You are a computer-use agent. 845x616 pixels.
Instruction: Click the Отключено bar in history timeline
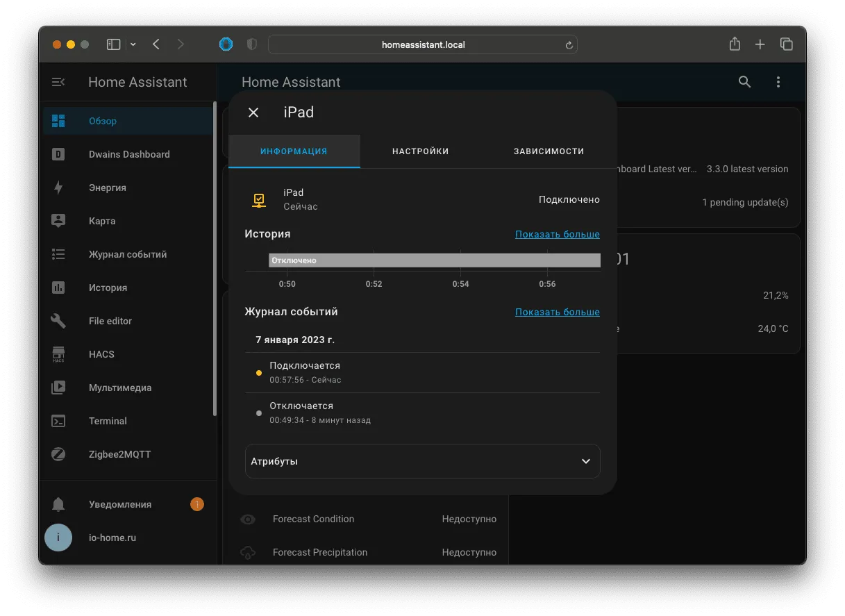point(435,260)
